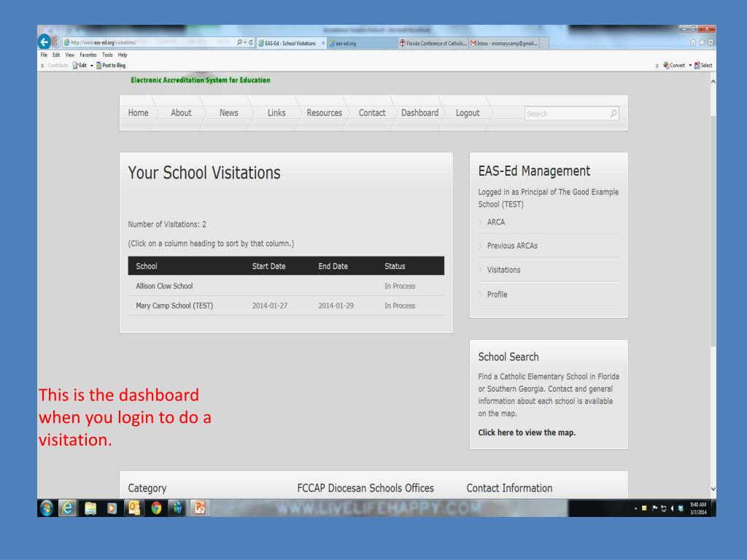The image size is (747, 560).
Task: Click the 2014-01-29 end date cell
Action: (x=336, y=306)
